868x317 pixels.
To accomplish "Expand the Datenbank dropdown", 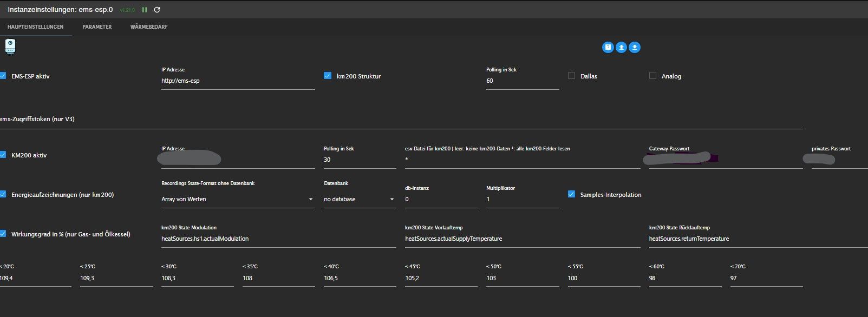I will pos(360,199).
